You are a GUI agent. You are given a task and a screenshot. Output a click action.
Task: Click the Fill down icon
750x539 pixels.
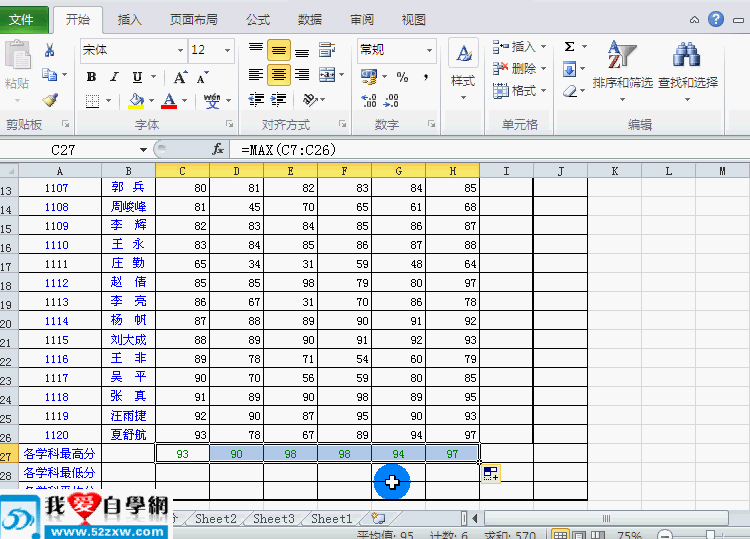(569, 69)
